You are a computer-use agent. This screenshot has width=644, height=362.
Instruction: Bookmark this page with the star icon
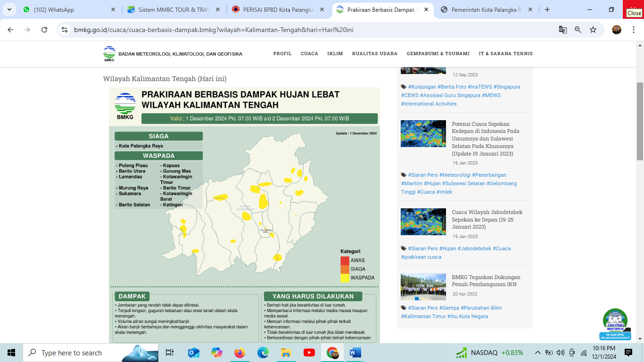[x=593, y=30]
